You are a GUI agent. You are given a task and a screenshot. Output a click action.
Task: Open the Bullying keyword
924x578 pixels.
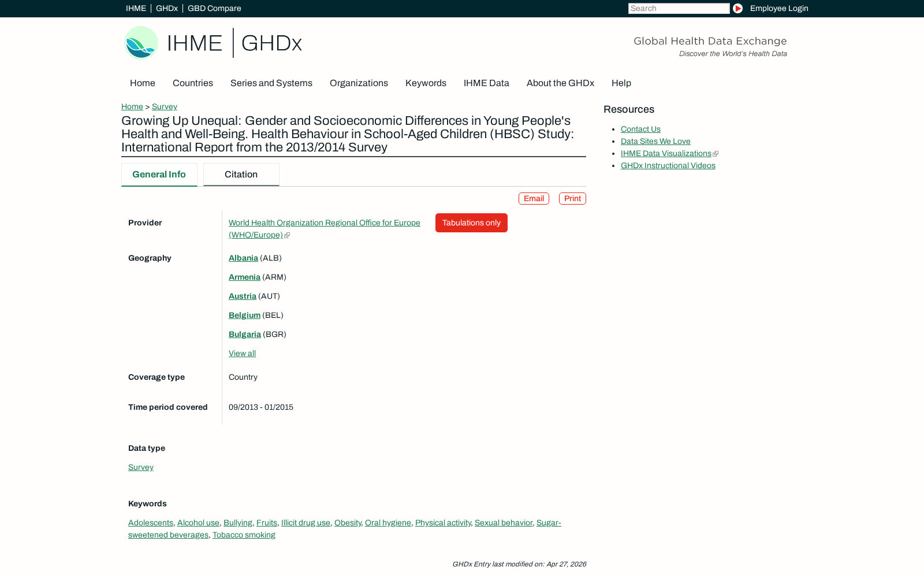coord(238,523)
